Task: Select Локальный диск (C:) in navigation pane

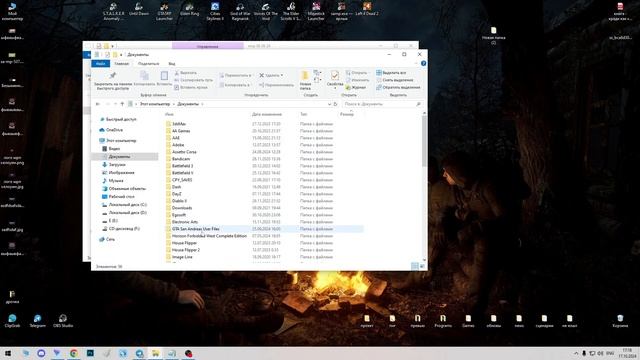Action: point(128,204)
